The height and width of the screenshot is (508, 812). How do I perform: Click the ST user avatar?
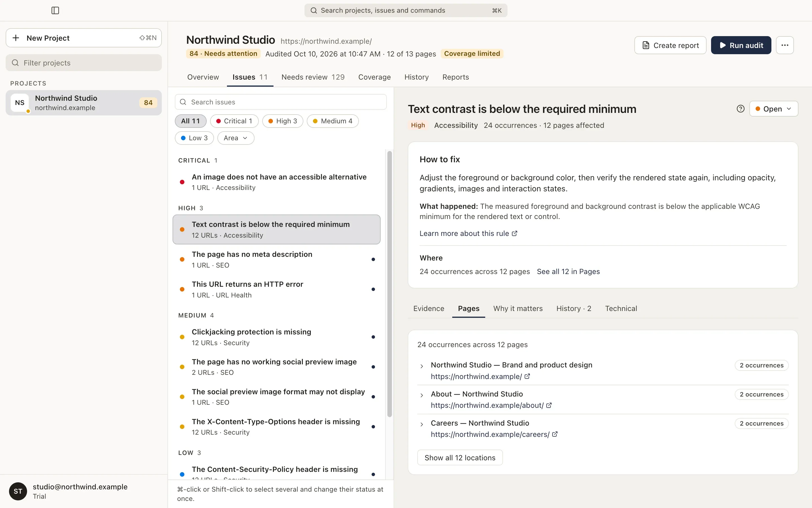click(x=18, y=491)
